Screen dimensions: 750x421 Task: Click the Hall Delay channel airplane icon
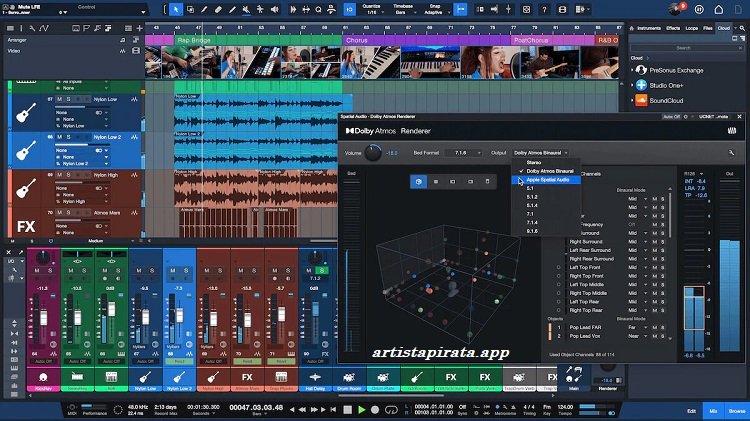pos(315,377)
